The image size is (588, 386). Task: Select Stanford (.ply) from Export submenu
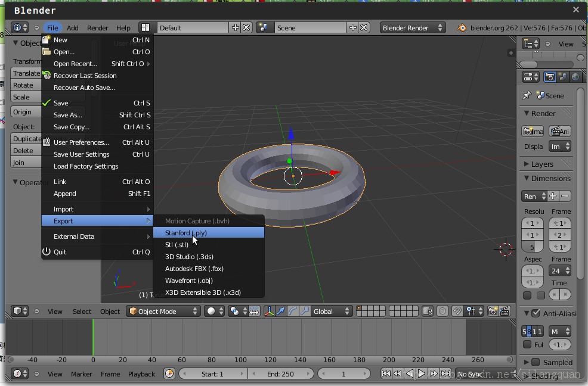[x=186, y=233]
